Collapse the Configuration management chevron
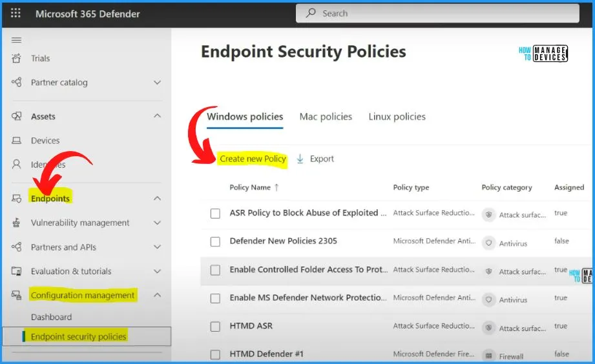595x364 pixels. click(157, 294)
